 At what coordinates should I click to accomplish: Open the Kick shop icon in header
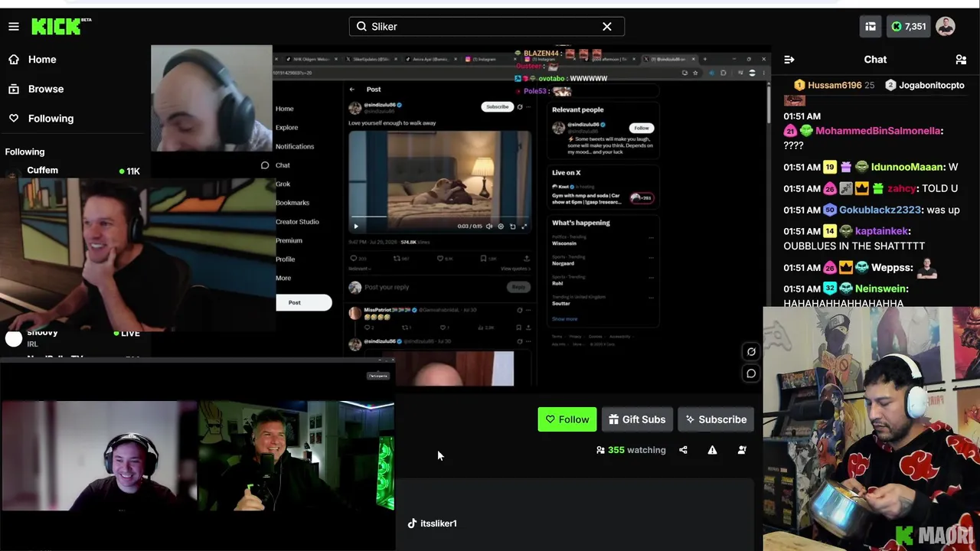871,27
